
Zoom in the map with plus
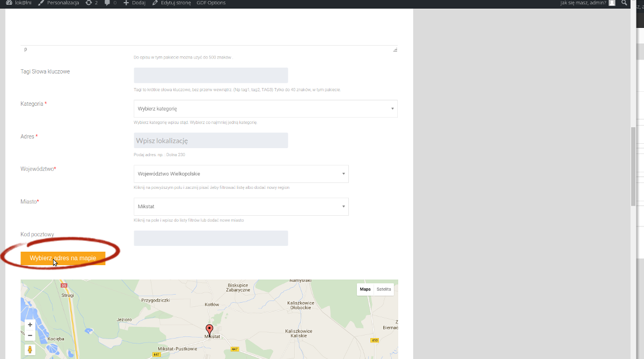(30, 325)
